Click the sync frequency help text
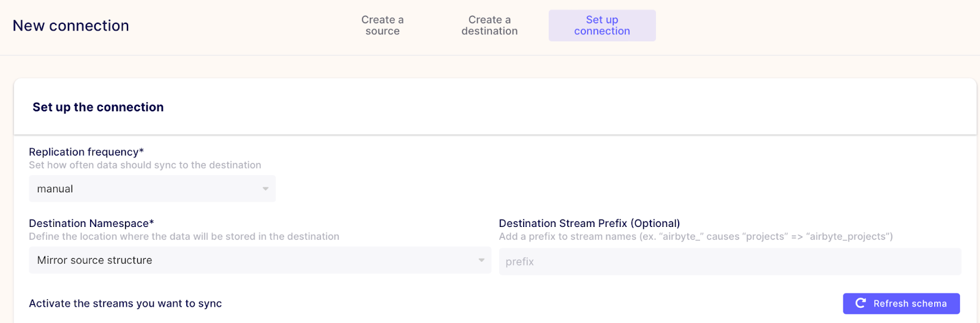Screen dimensions: 980x323 [x=145, y=165]
